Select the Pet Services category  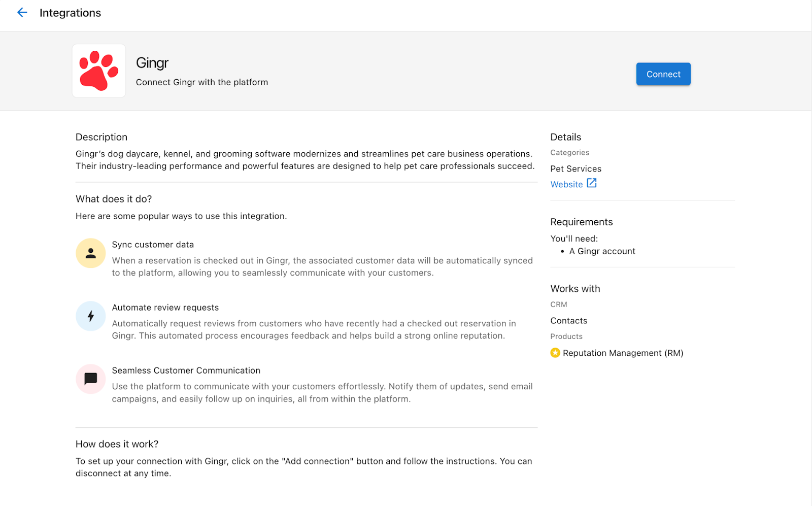(576, 168)
